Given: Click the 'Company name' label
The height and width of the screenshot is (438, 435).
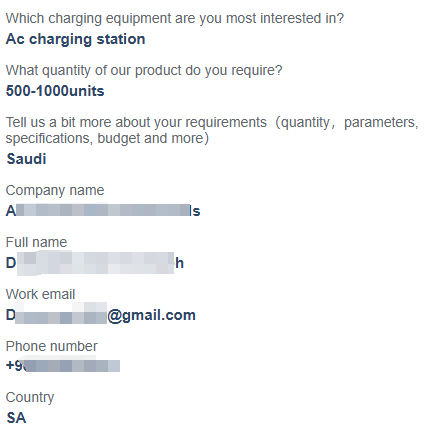Looking at the screenshot, I should click(55, 191).
